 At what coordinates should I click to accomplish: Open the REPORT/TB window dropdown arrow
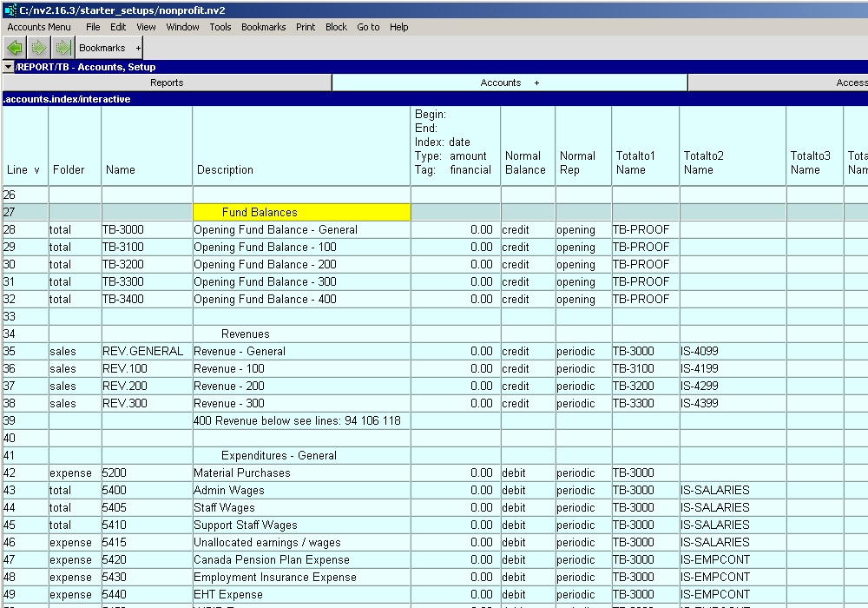[8, 67]
